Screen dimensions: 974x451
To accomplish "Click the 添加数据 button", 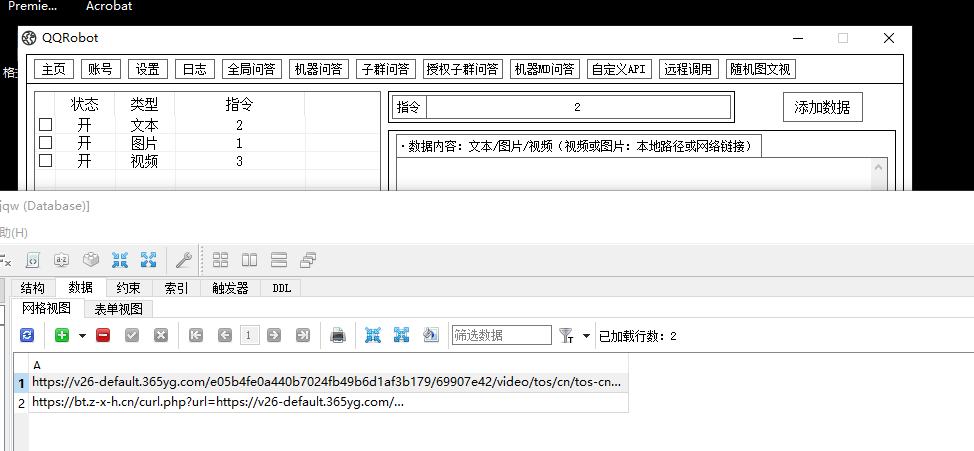I will [x=822, y=107].
